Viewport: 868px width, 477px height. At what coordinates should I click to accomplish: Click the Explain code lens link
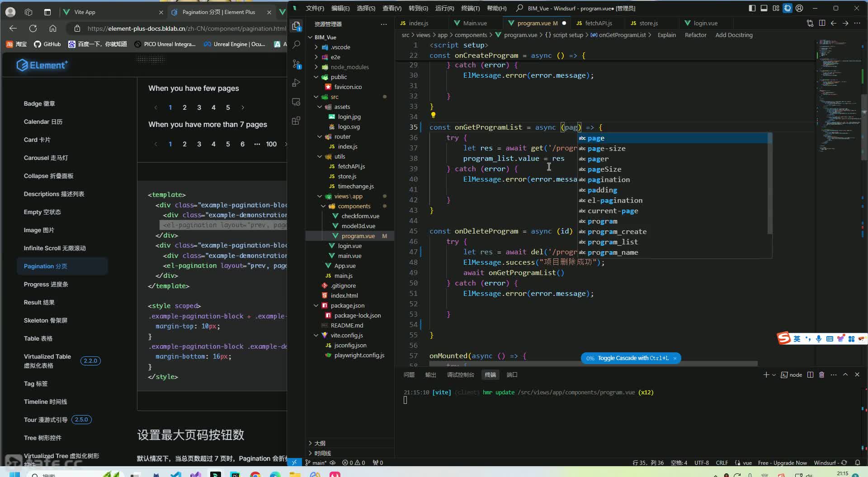666,35
